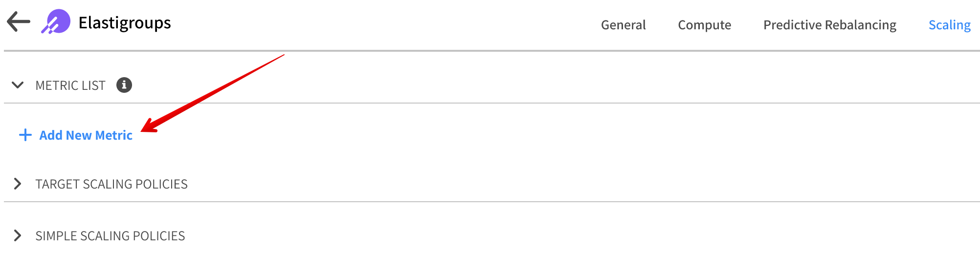Click the plus icon beside Add New Metric
The image size is (980, 253).
(x=25, y=135)
